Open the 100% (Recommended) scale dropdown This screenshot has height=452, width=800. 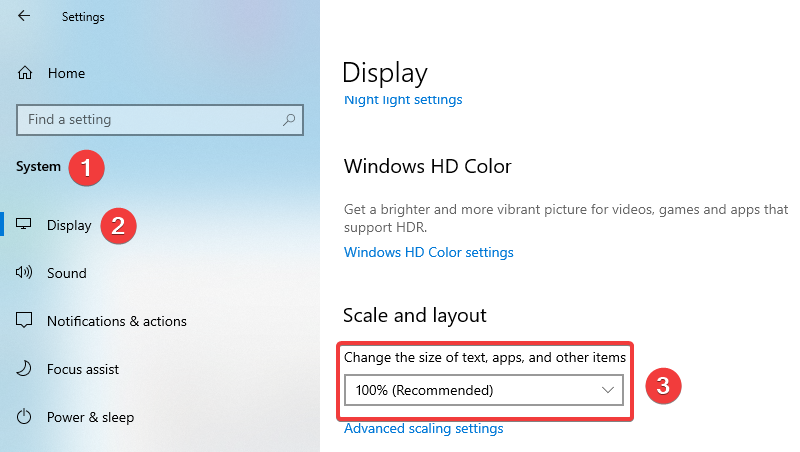(484, 390)
